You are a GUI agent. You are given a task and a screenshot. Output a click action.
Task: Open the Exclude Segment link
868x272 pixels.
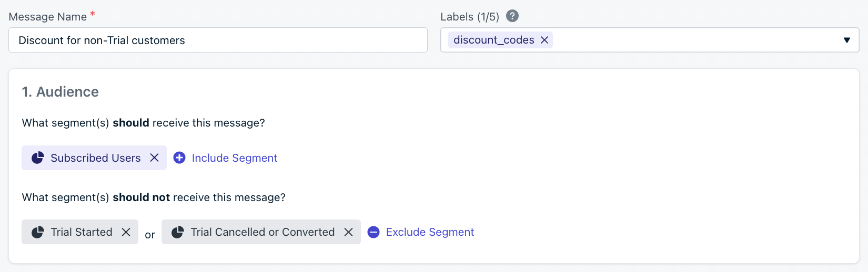pyautogui.click(x=430, y=232)
